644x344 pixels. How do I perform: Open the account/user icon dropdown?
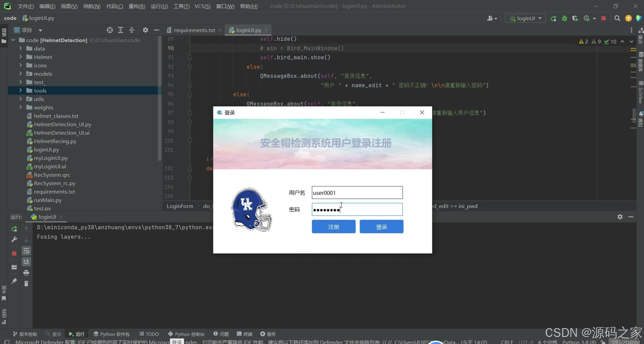(x=492, y=18)
